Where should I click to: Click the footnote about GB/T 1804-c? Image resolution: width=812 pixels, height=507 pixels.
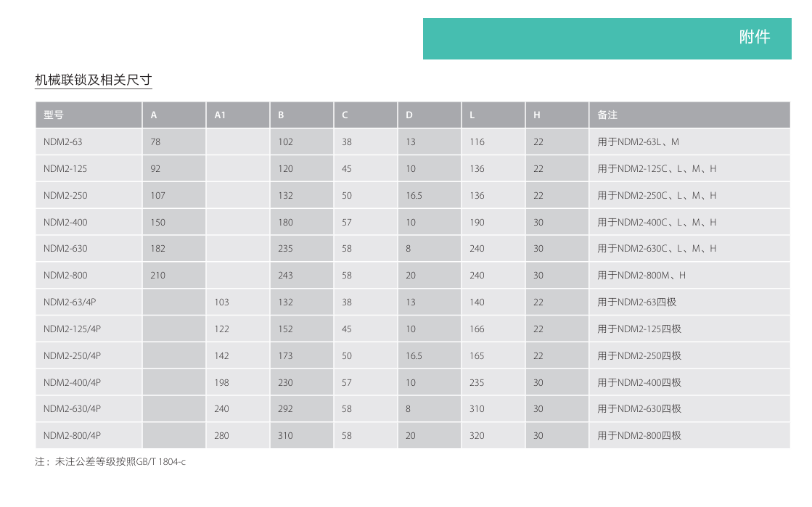tap(110, 462)
